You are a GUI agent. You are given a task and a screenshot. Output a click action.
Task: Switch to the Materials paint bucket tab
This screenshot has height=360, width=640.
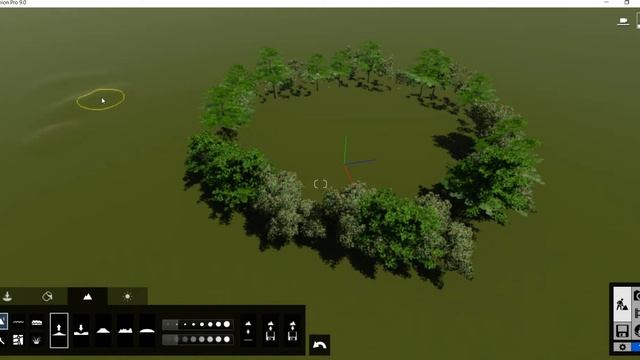(47, 296)
